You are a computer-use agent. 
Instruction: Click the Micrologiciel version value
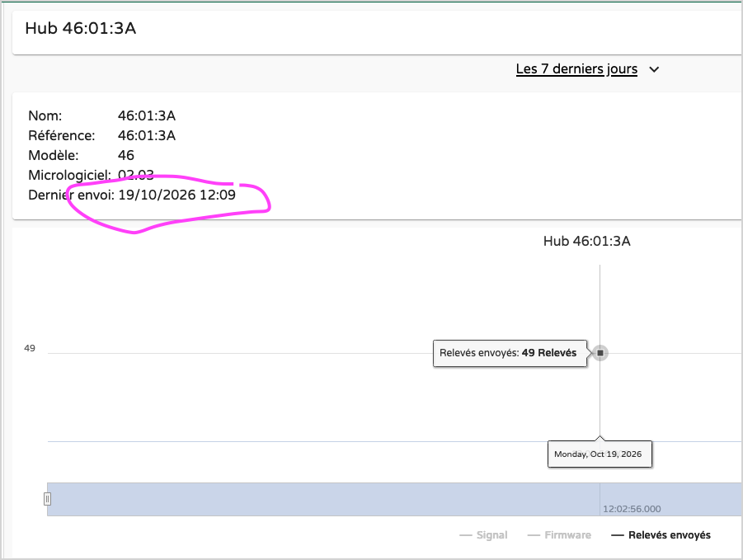tap(135, 175)
